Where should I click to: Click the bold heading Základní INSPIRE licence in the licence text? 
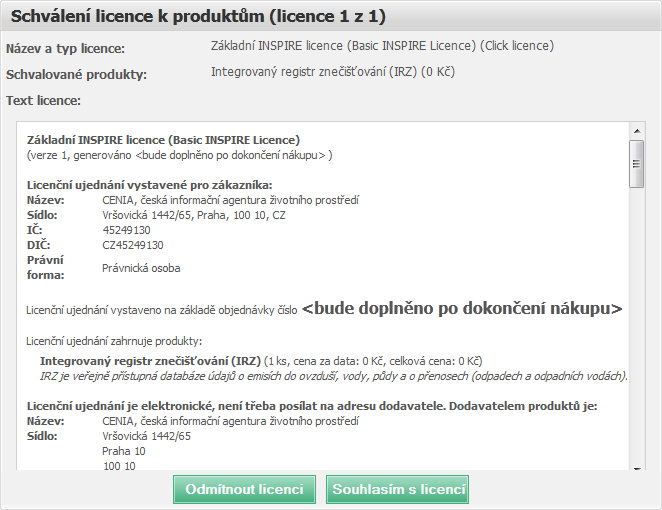pyautogui.click(x=163, y=140)
